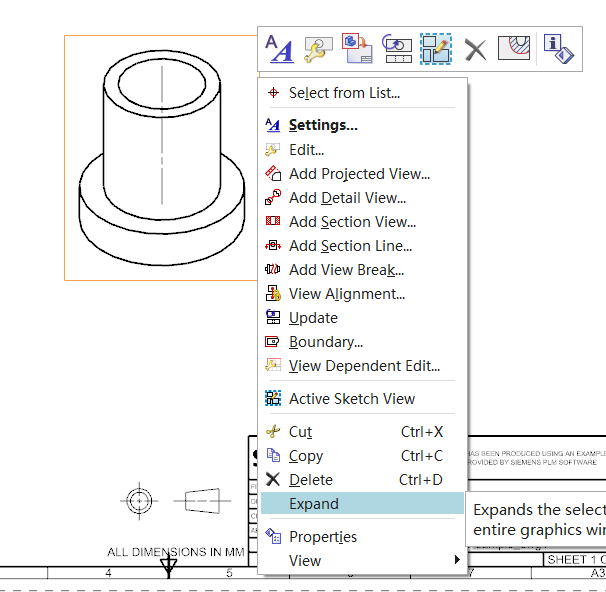606x592 pixels.
Task: Click the Delete X icon in toolbar
Action: (x=475, y=48)
